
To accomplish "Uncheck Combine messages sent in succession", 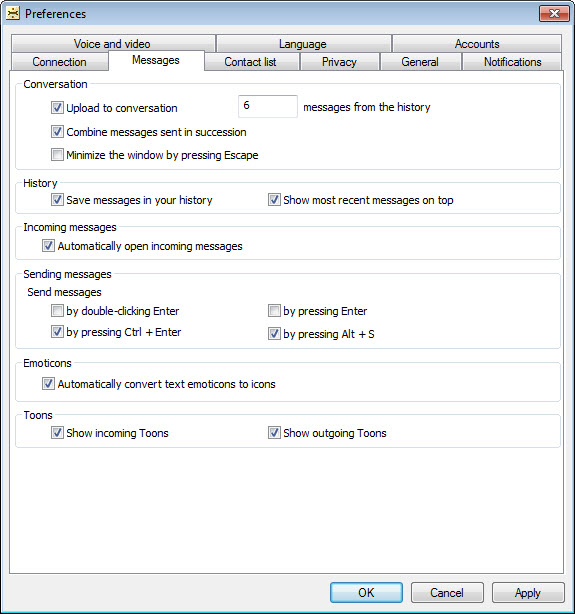I will [x=57, y=132].
